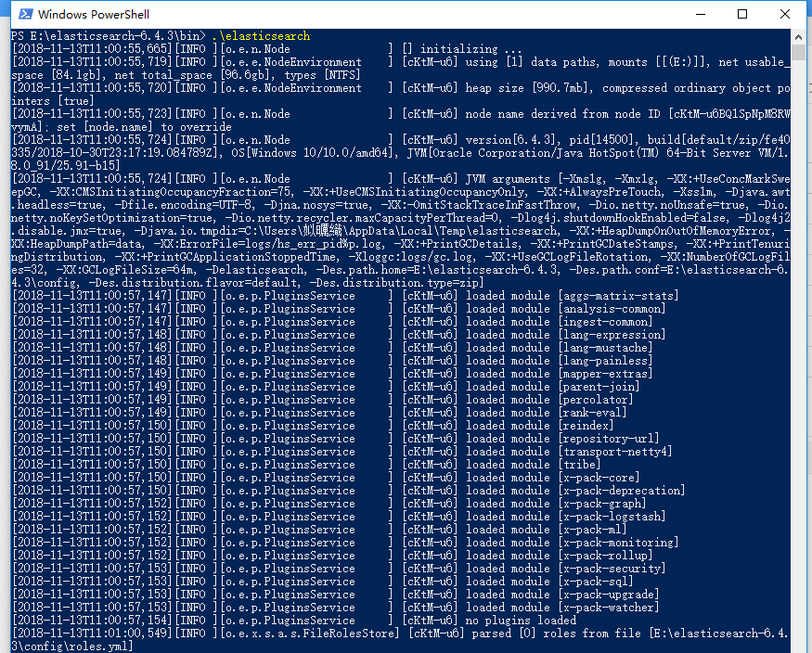
Task: Click the Windows PowerShell title text
Action: pyautogui.click(x=94, y=15)
